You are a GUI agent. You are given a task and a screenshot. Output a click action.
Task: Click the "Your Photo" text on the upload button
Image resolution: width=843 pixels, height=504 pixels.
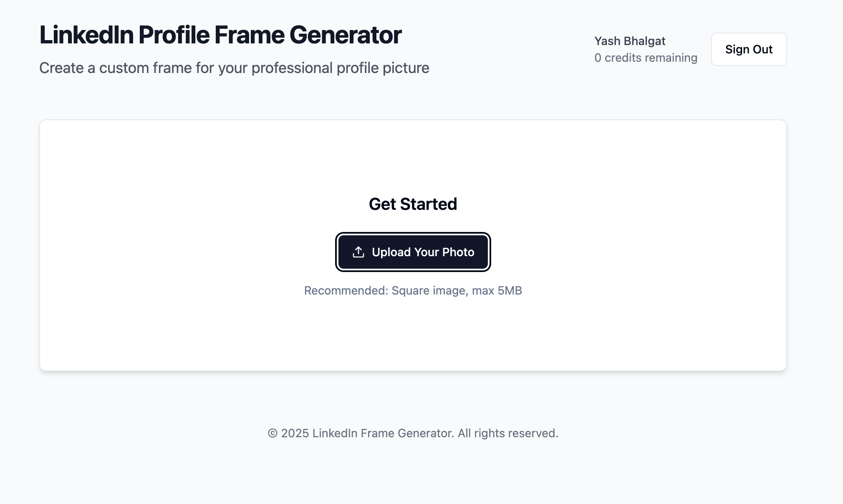444,252
